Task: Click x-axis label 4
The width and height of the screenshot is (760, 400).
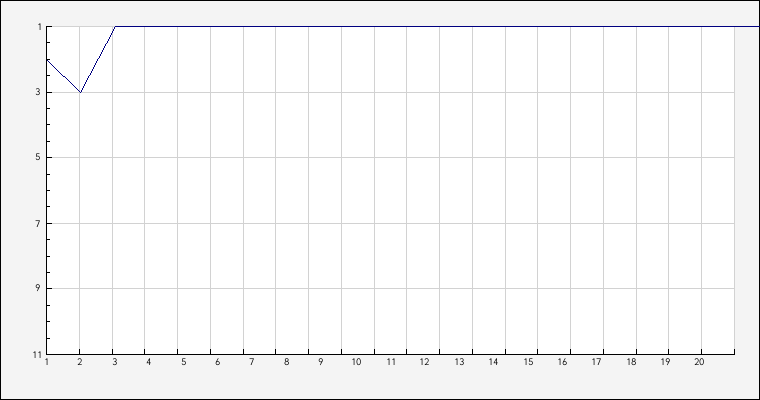Action: click(x=149, y=362)
